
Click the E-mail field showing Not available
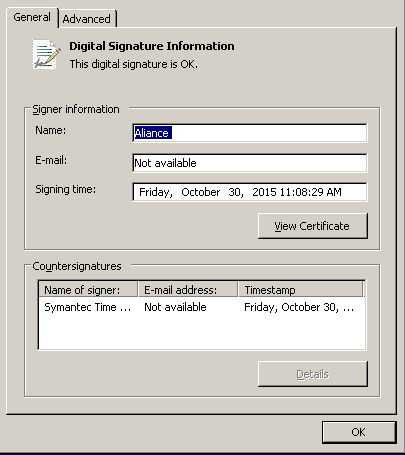click(250, 163)
